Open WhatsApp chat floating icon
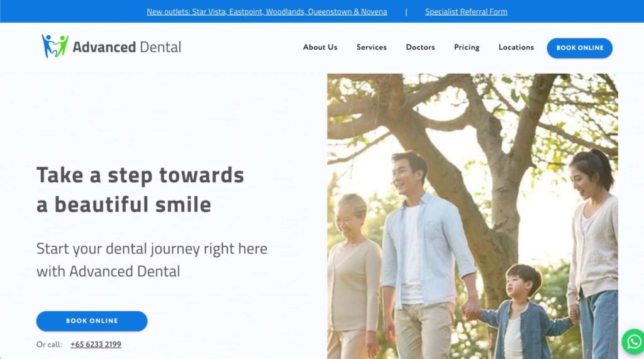Screen dimensions: 644x359 633,341
